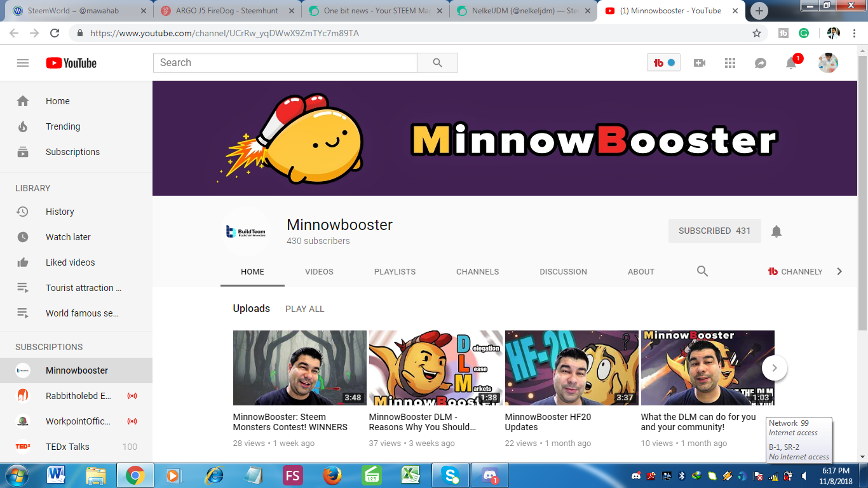Close the SteemWorld browser tab

[x=143, y=11]
